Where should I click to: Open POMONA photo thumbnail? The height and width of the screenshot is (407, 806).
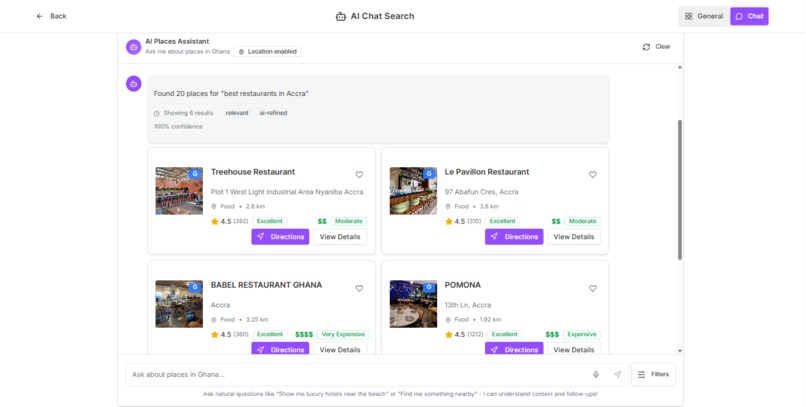[413, 304]
